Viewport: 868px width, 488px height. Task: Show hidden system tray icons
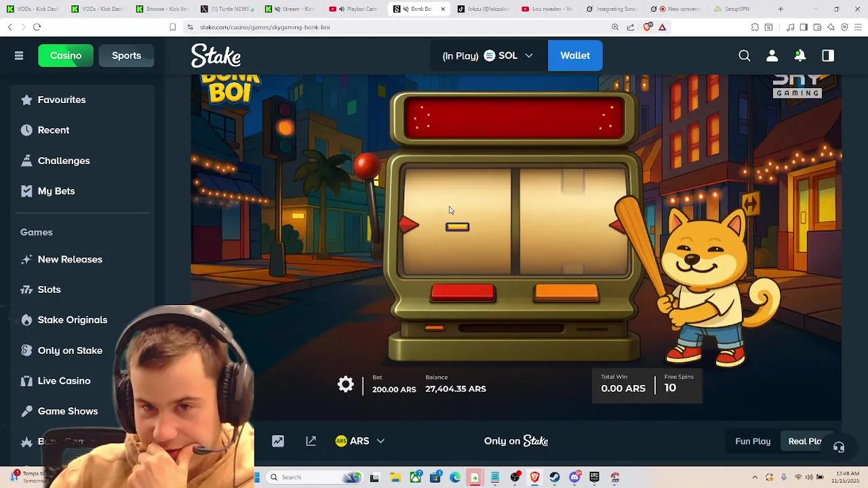pos(755,477)
